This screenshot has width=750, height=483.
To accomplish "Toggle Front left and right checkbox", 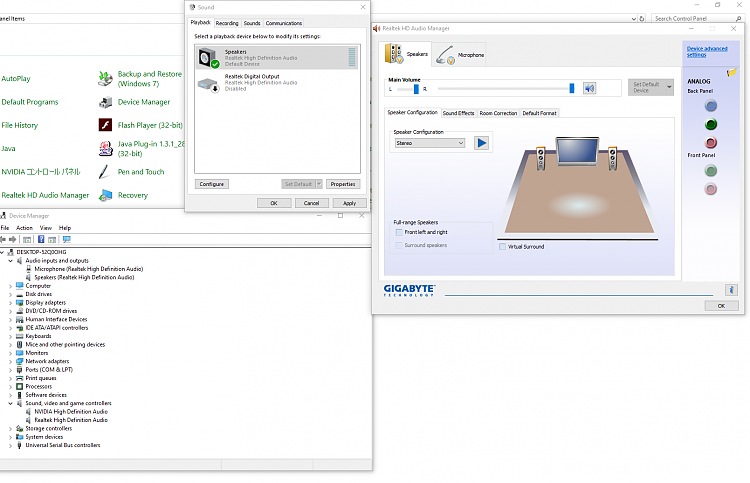I will 399,232.
